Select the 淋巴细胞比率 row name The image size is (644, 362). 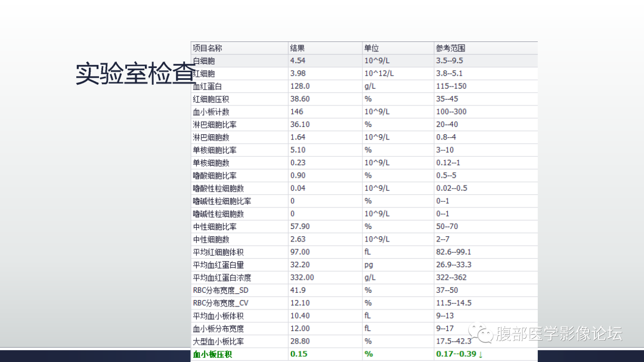tap(215, 125)
